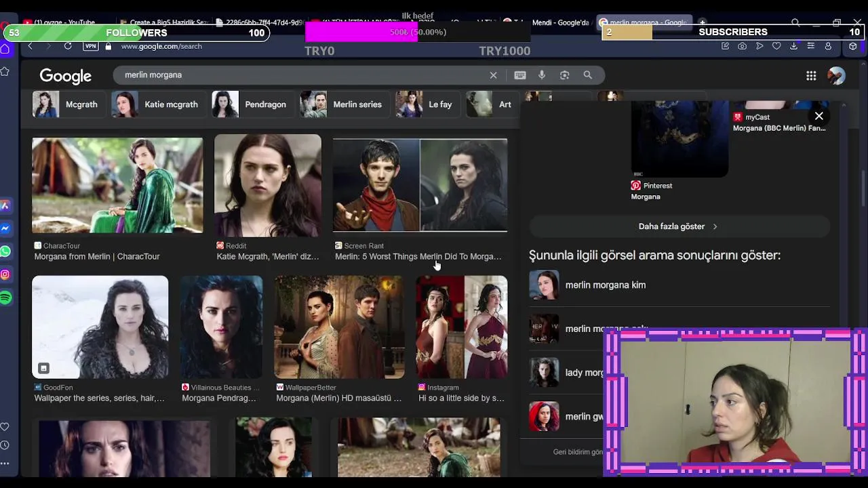Open Aria AI sidebar icon
868x488 pixels.
click(5, 205)
